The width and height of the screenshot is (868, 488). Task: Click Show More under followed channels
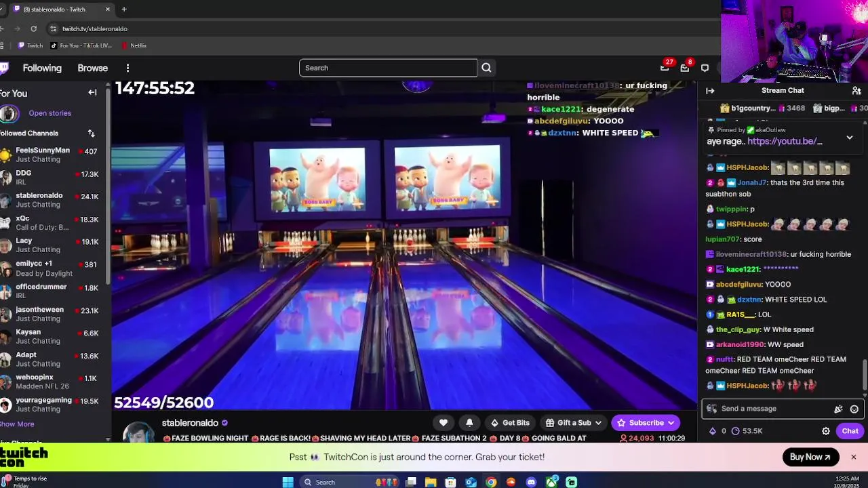[x=17, y=424]
